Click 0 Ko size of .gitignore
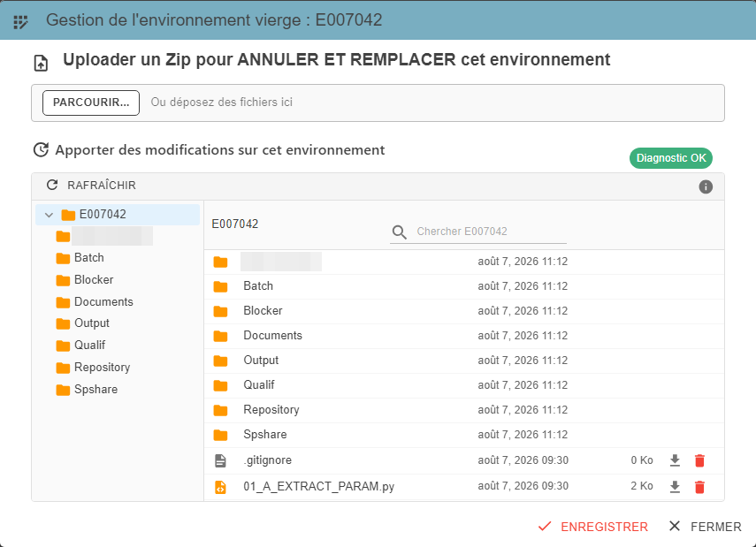The image size is (756, 547). tap(642, 460)
